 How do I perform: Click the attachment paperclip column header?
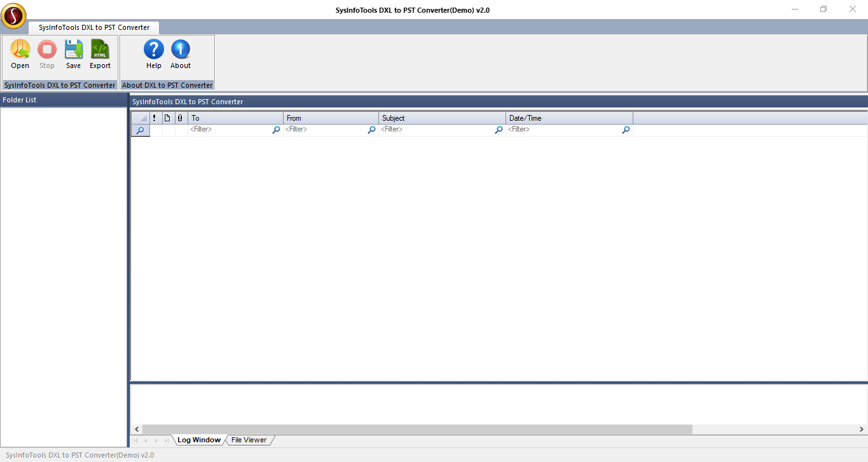tap(181, 118)
